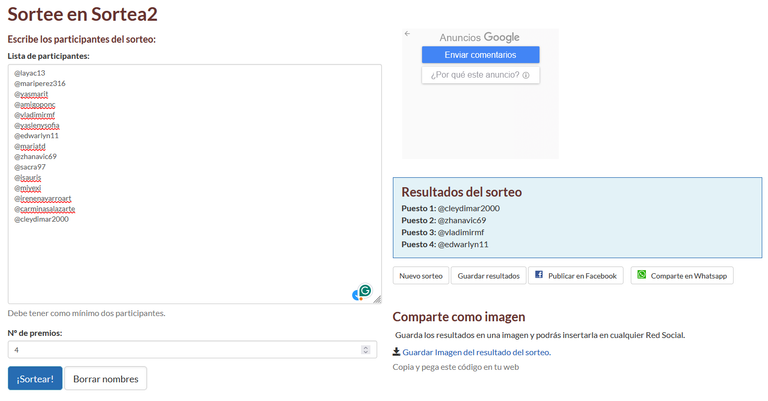Screen dimensions: 768x401
Task: Click the Enviar comentarios ad button
Action: click(480, 55)
